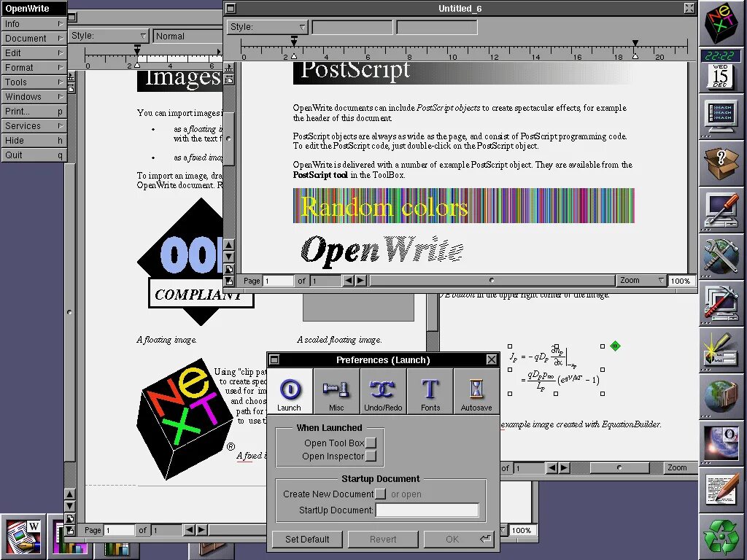Click the vertical scroller knob in Images window
The image size is (747, 560).
[69, 312]
